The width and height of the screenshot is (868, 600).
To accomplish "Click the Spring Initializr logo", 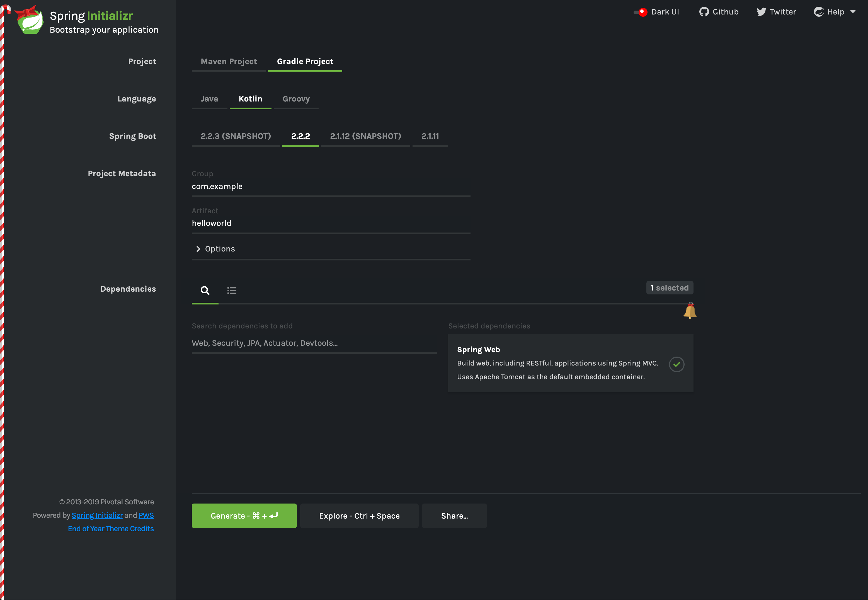I will pos(29,20).
